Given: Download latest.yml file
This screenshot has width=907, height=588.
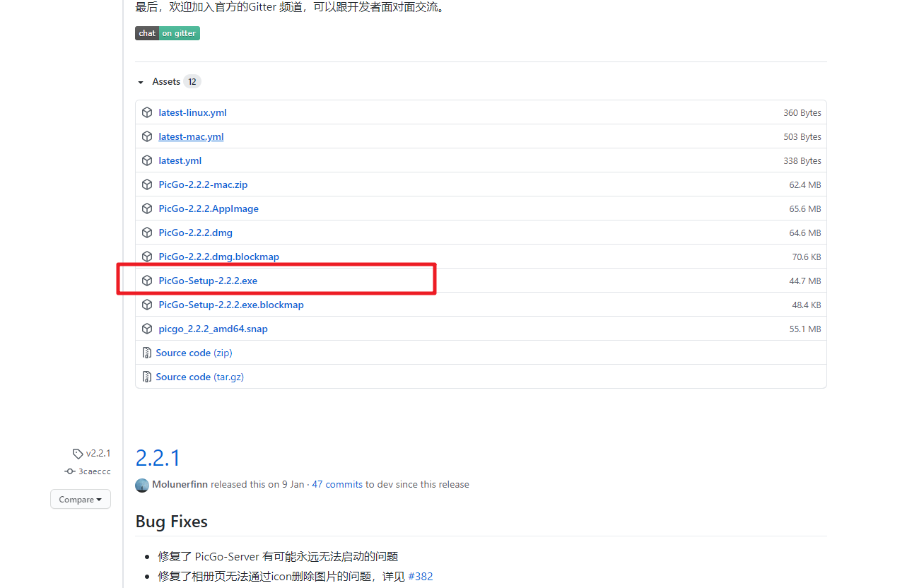Looking at the screenshot, I should pos(180,160).
